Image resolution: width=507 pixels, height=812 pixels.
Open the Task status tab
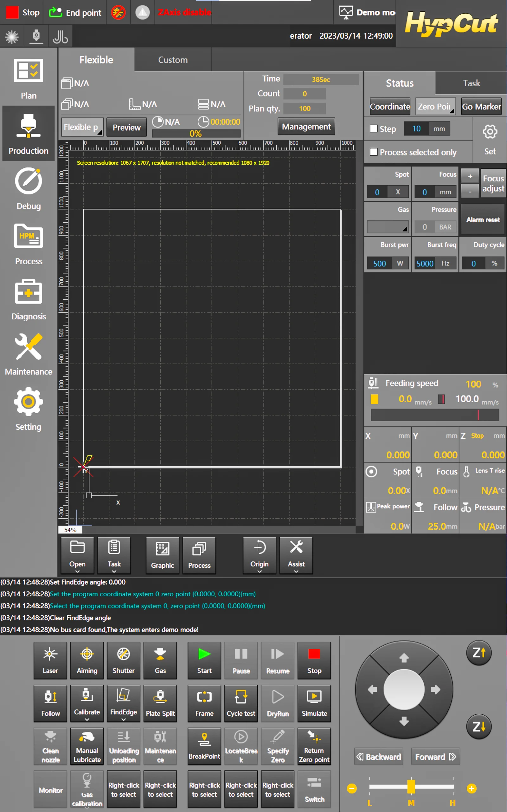(471, 83)
